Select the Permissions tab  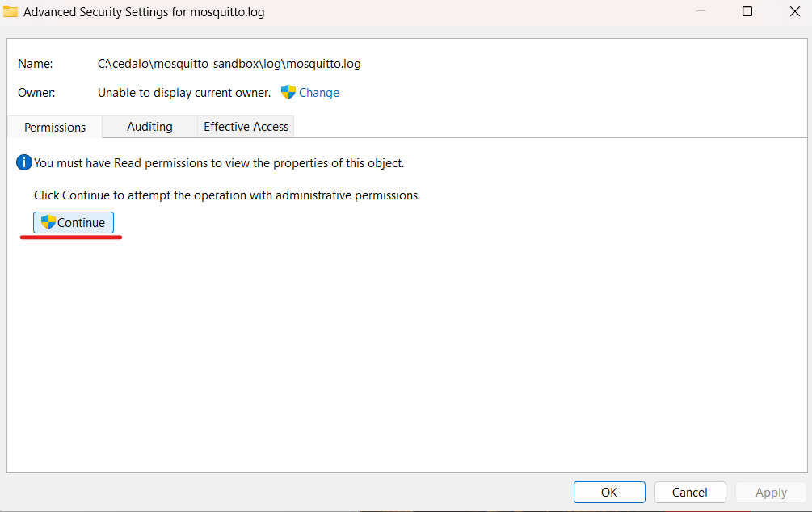(x=53, y=126)
